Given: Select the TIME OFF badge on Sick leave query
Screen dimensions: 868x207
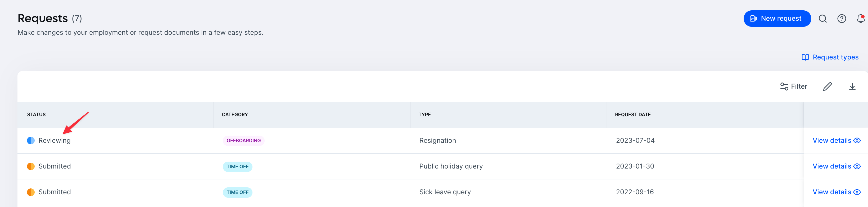Looking at the screenshot, I should click(238, 192).
